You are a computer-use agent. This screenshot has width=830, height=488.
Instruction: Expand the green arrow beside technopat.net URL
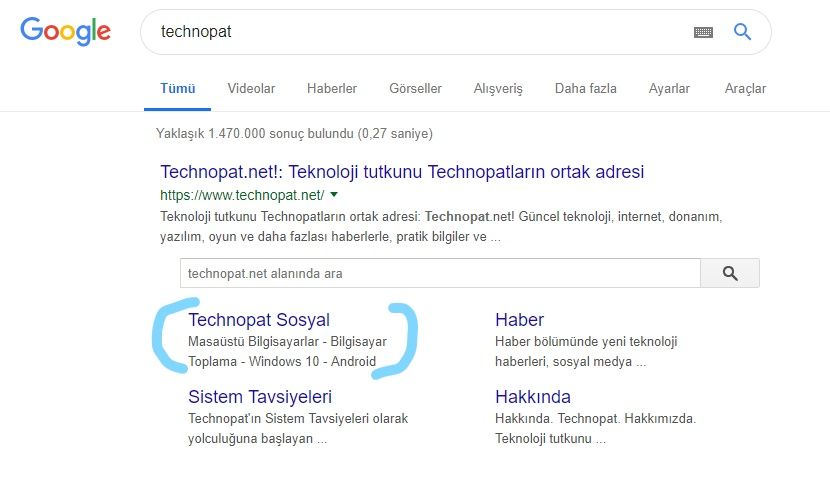334,195
